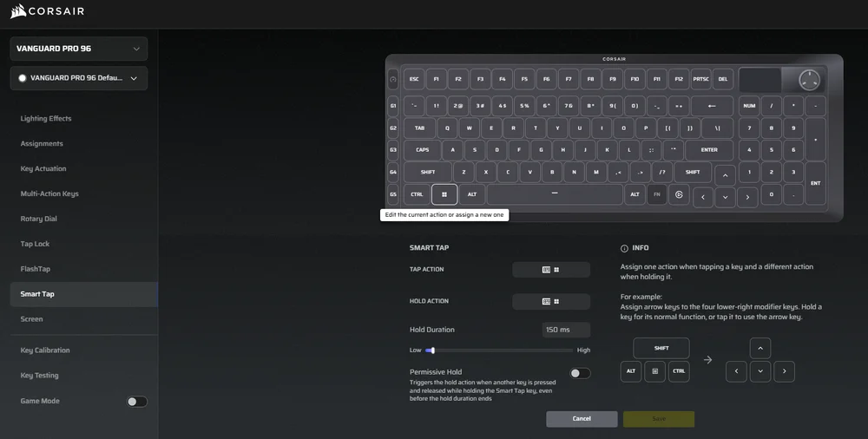The height and width of the screenshot is (439, 868).
Task: Select the DEL key
Action: coord(723,79)
